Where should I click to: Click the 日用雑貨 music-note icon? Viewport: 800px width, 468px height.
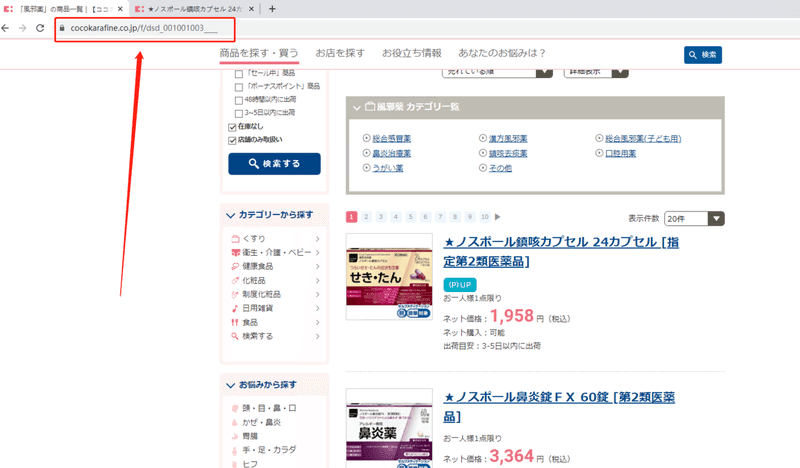(x=235, y=308)
